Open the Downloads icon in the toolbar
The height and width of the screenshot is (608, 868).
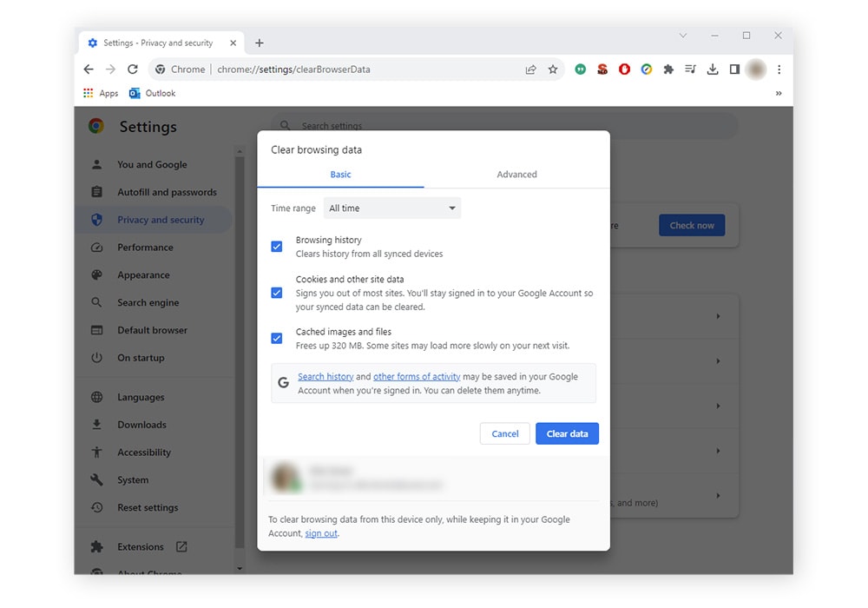[713, 69]
